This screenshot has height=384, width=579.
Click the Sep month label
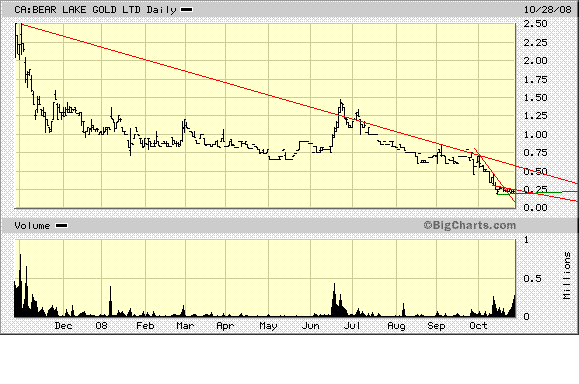pos(436,326)
